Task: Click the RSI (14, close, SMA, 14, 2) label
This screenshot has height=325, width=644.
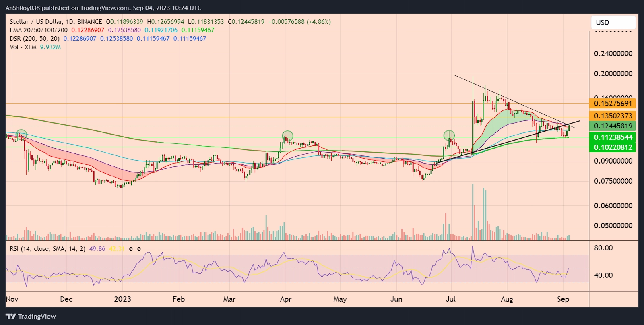Action: pyautogui.click(x=47, y=249)
